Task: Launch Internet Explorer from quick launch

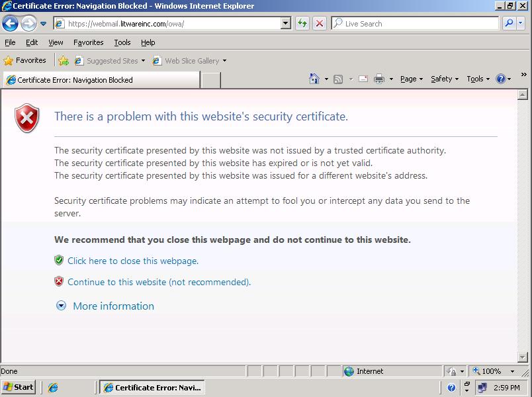Action: tap(53, 388)
